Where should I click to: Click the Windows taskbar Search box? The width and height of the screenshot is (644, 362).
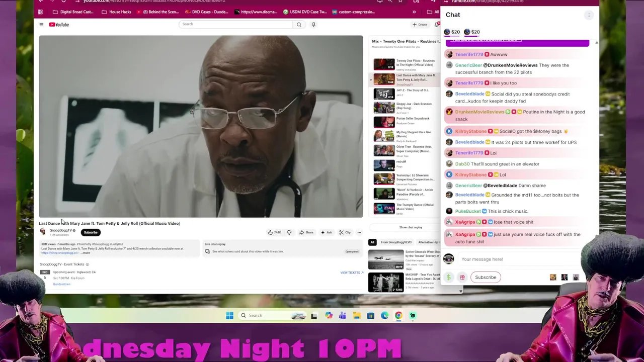(x=272, y=315)
